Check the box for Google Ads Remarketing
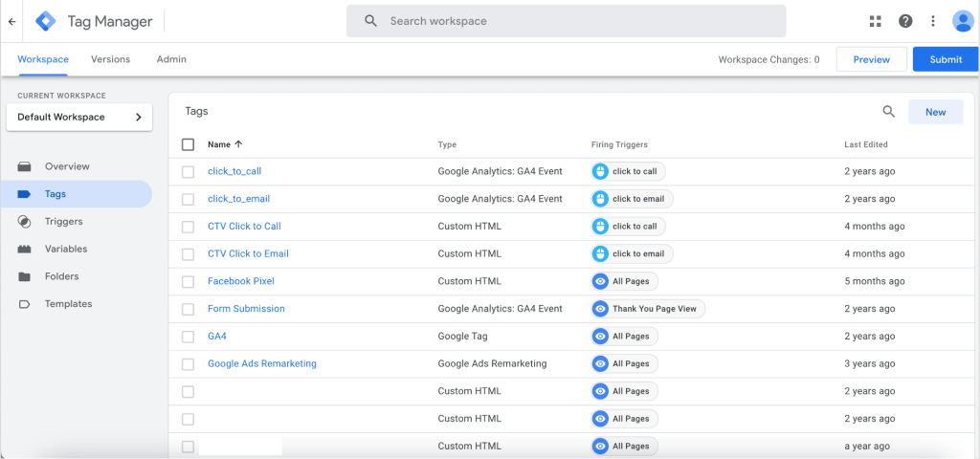The height and width of the screenshot is (459, 980). 189,364
